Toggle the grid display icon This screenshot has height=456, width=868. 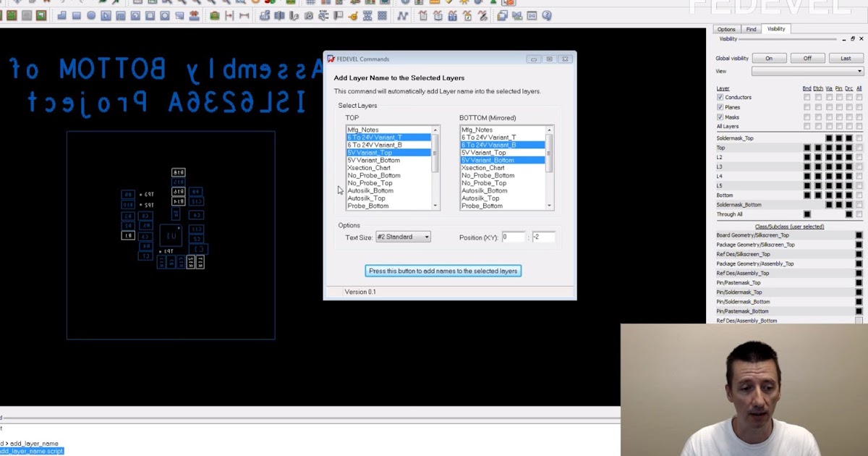(310, 4)
